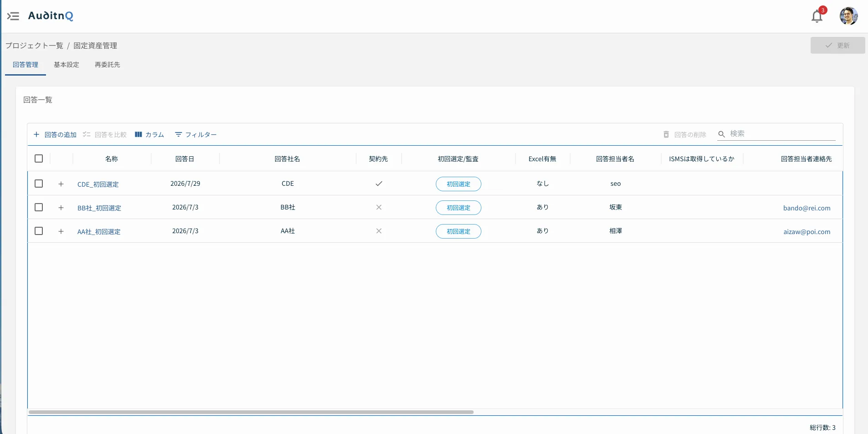Open the user avatar menu
Viewport: 868px width, 434px height.
[x=848, y=16]
